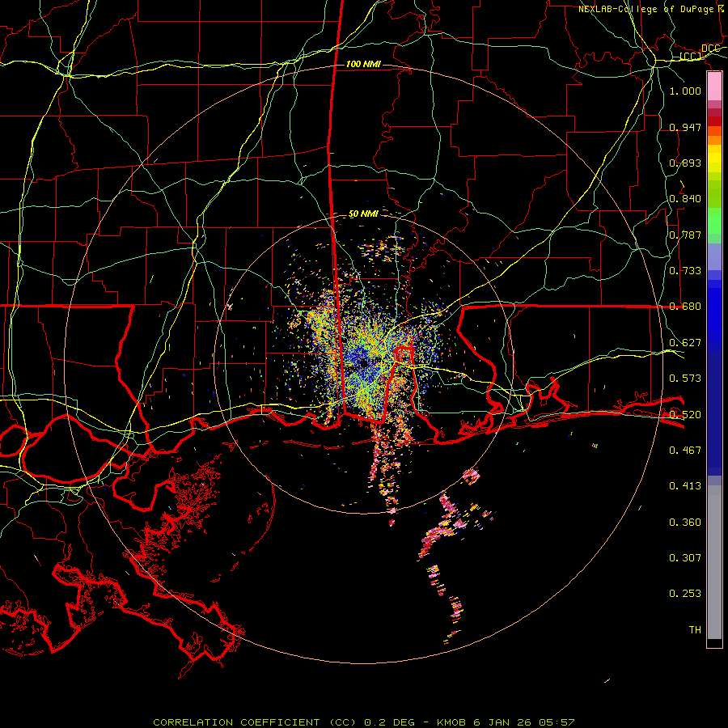Screen dimensions: 728x728
Task: Click the 0.680 legend value
Action: pos(685,307)
